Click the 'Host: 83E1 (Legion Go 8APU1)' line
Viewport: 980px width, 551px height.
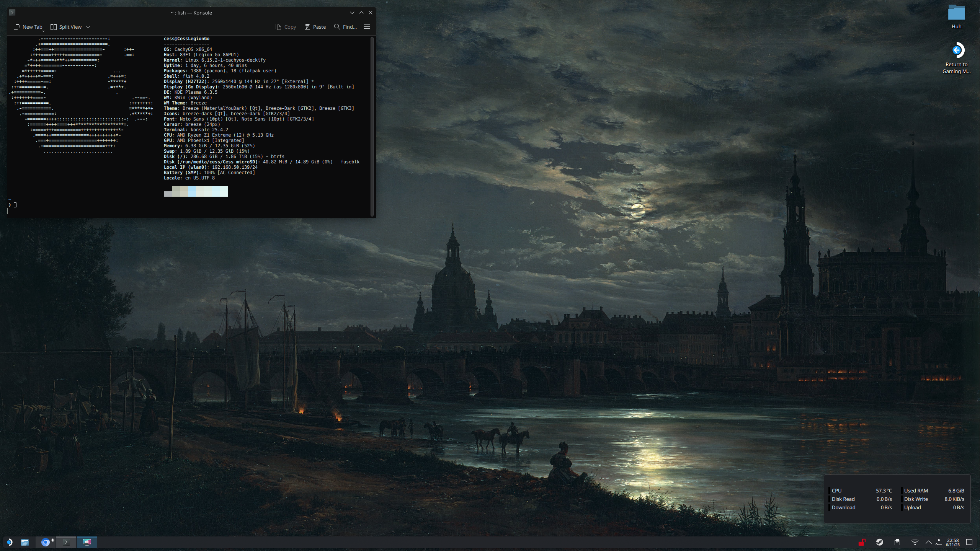click(x=201, y=55)
